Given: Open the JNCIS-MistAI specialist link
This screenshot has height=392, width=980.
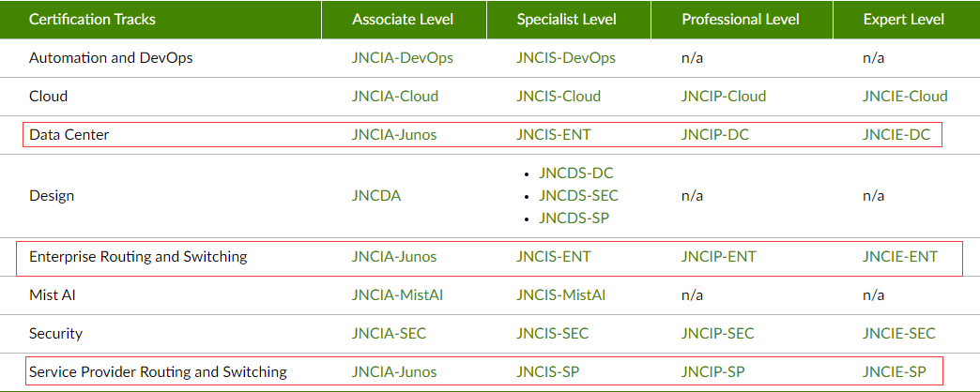Looking at the screenshot, I should pos(561,294).
